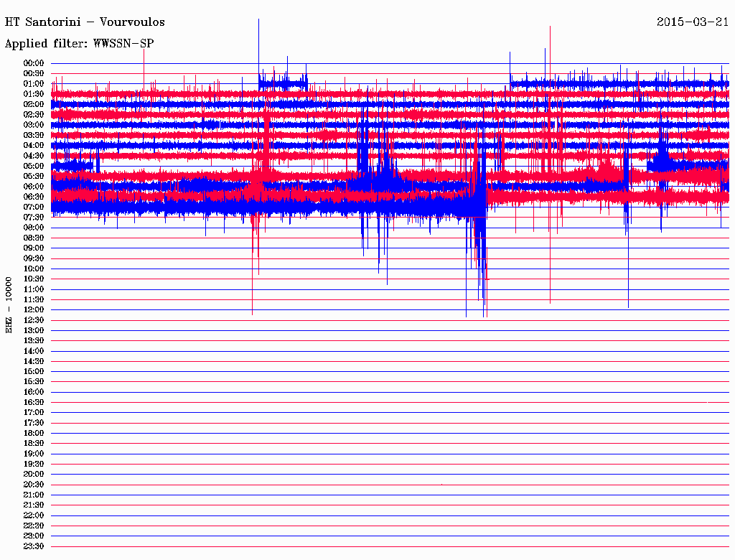Click the Applied filter: WWSSN-SP text
Screen dimensions: 735x560
[x=79, y=44]
